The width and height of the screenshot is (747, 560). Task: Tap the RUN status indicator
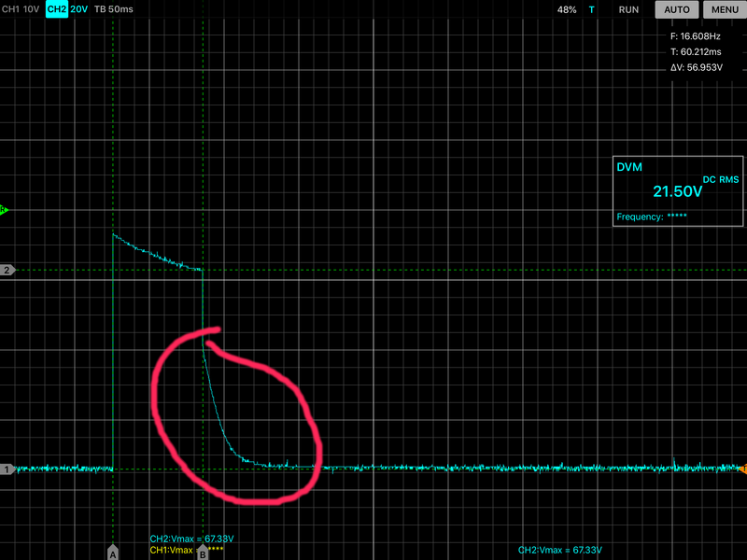[x=628, y=9]
